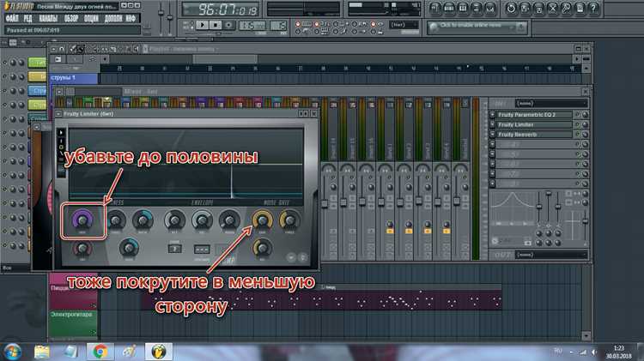Select the pencil draw tool in Playlist toolbar
The height and width of the screenshot is (361, 644).
(73, 49)
